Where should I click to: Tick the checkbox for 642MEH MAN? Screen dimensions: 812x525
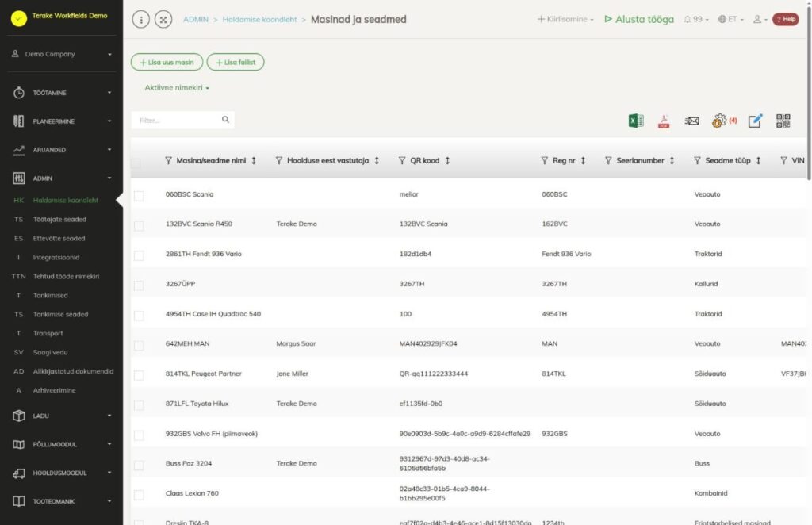coord(139,345)
